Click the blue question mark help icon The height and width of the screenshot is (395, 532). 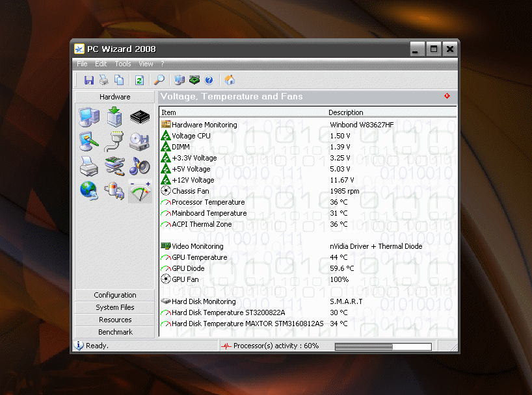pos(209,80)
